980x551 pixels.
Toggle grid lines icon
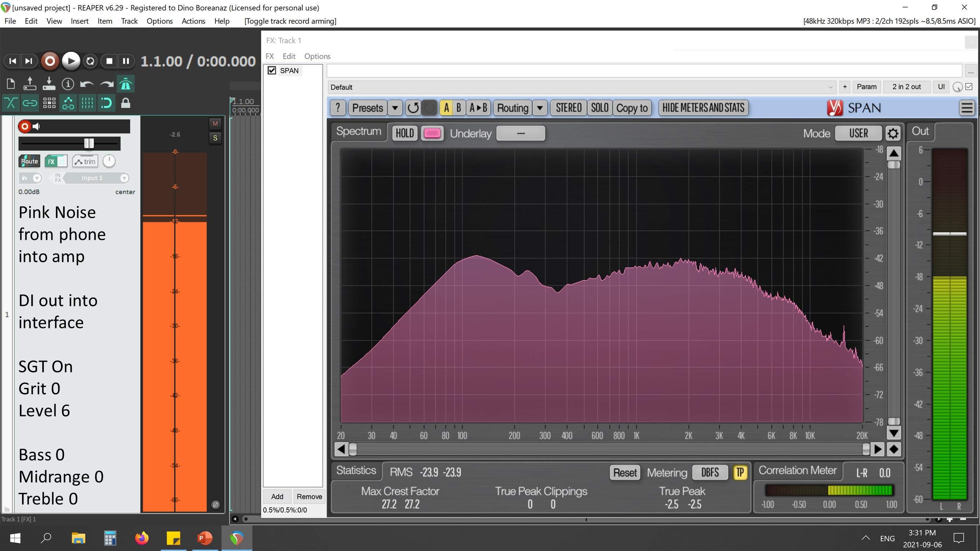(x=87, y=103)
